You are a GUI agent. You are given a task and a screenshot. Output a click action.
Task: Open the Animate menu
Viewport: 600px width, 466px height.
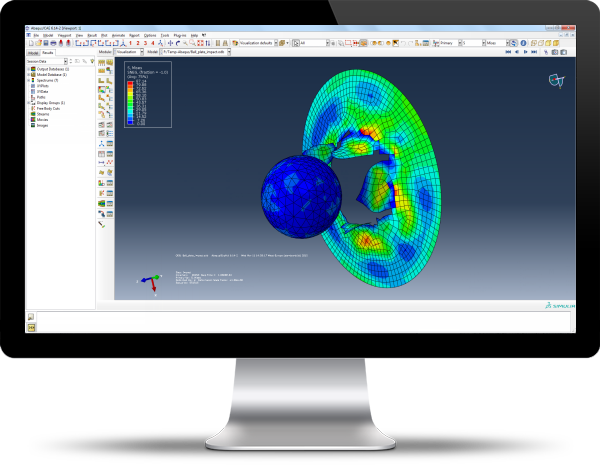click(x=119, y=36)
